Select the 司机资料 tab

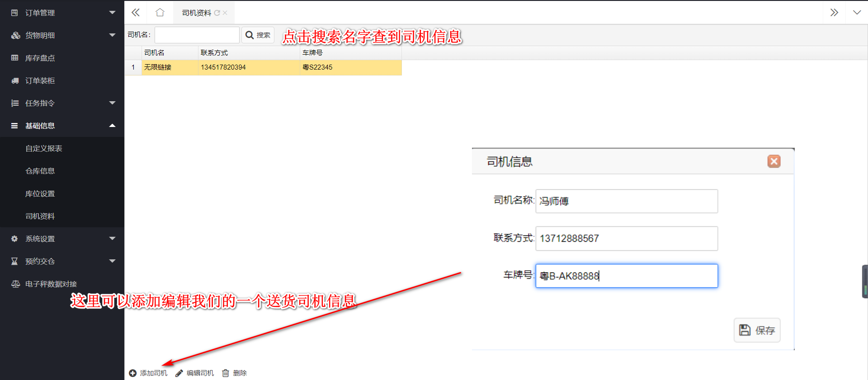click(x=196, y=13)
